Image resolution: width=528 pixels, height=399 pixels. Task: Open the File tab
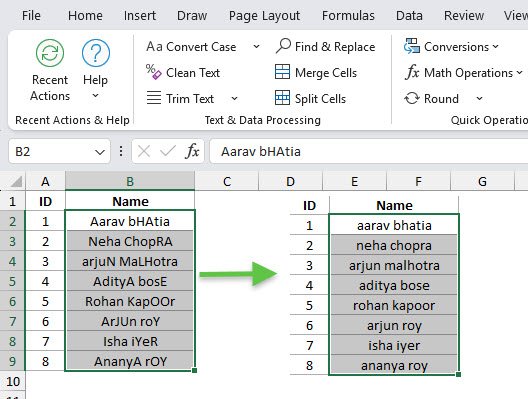(x=31, y=15)
